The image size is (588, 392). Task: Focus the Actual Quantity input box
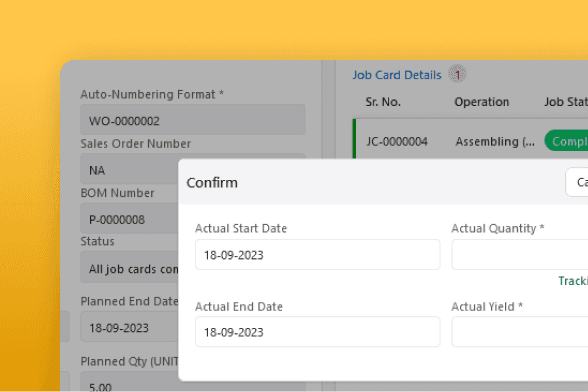520,255
